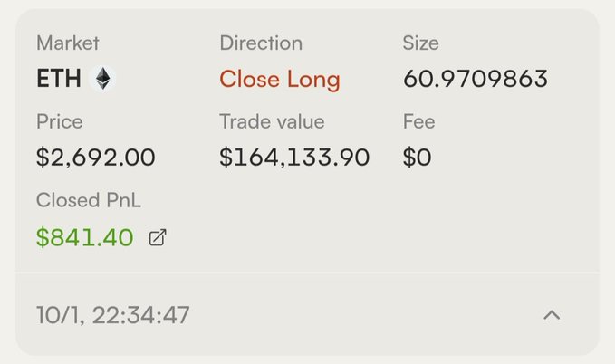Click the Market column label
615x364 pixels.
[x=68, y=43]
